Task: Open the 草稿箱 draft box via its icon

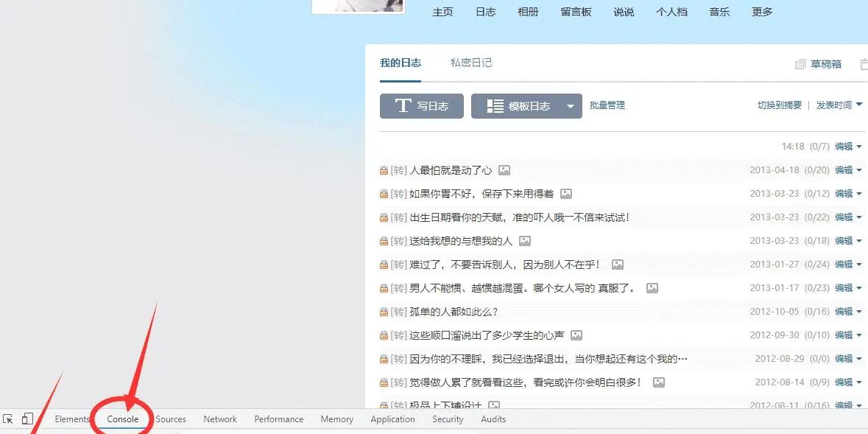Action: pyautogui.click(x=800, y=63)
